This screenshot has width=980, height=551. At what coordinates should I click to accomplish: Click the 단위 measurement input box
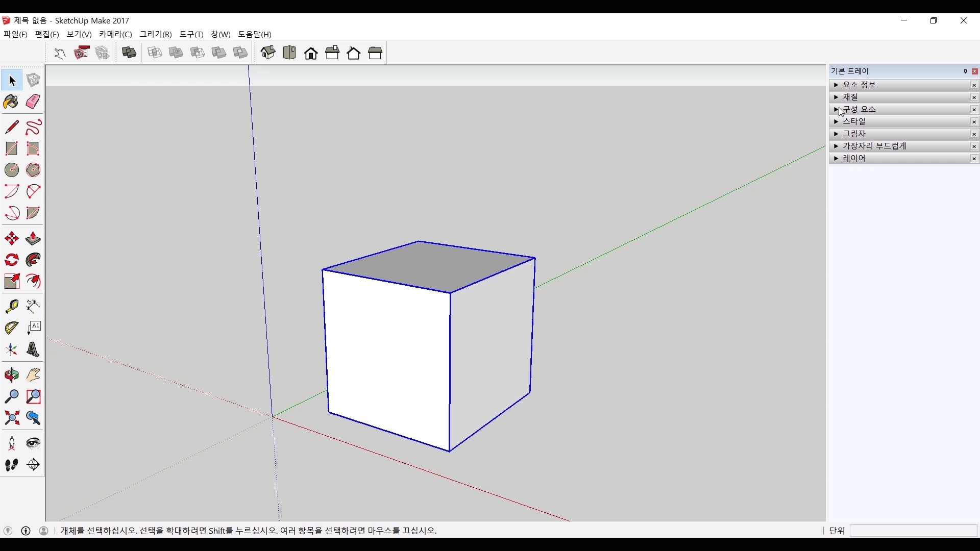point(913,531)
